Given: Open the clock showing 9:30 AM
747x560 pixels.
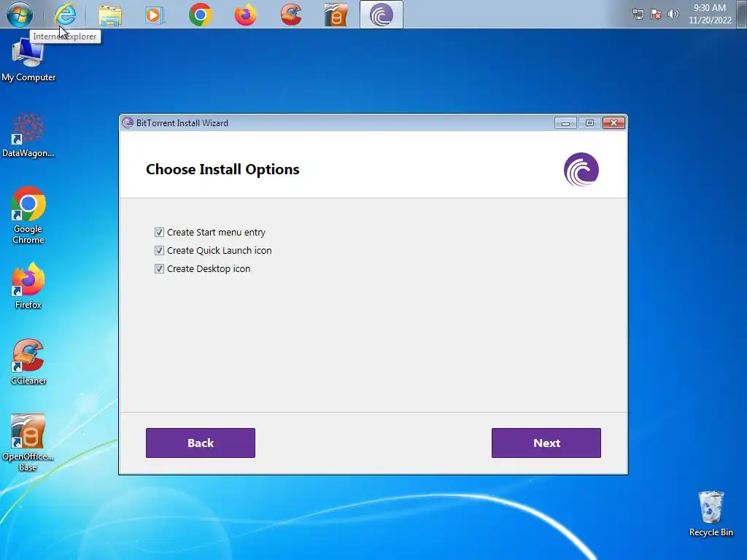Looking at the screenshot, I should click(x=710, y=14).
